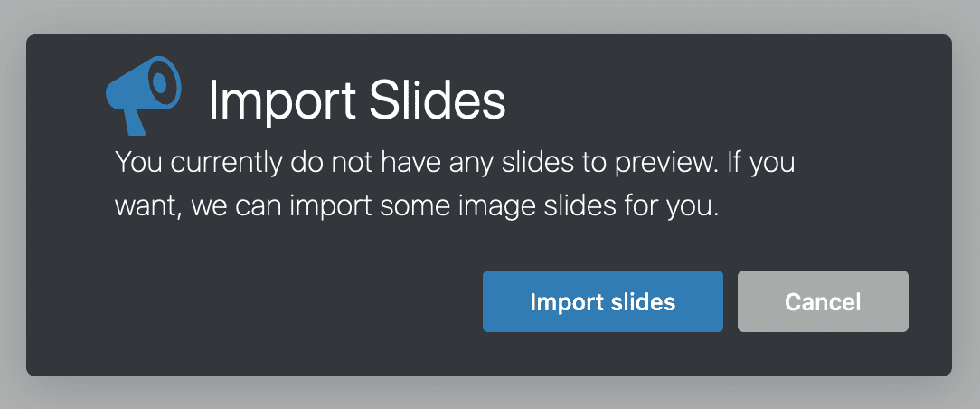Click the blue megaphone icon
This screenshot has width=980, height=409.
coord(144,92)
